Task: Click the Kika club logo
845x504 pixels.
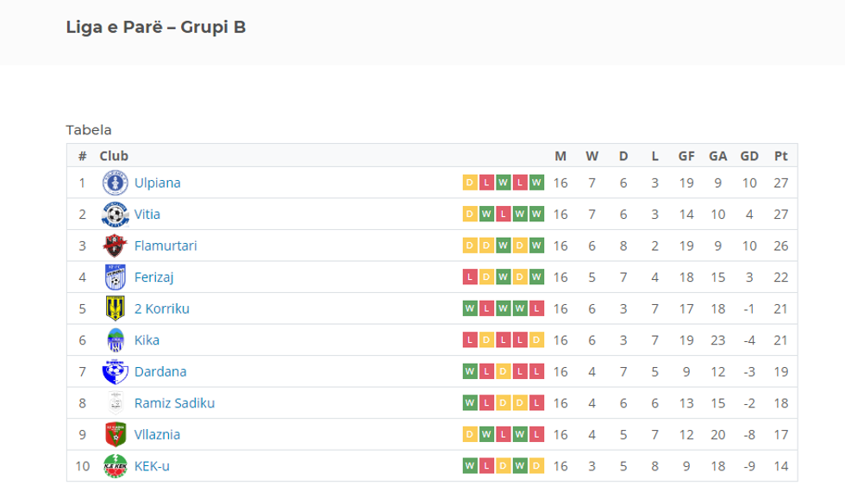Action: coord(115,340)
